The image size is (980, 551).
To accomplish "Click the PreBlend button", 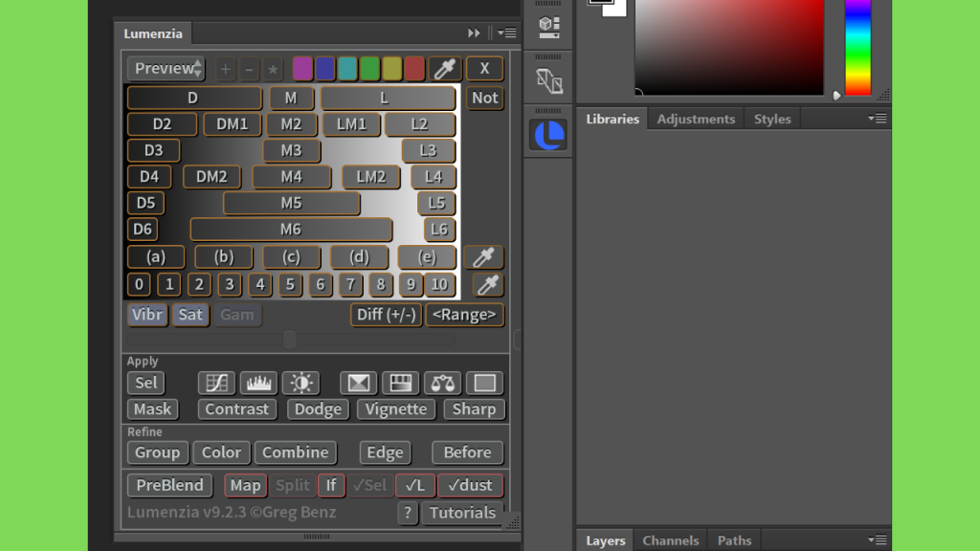I will click(x=169, y=485).
